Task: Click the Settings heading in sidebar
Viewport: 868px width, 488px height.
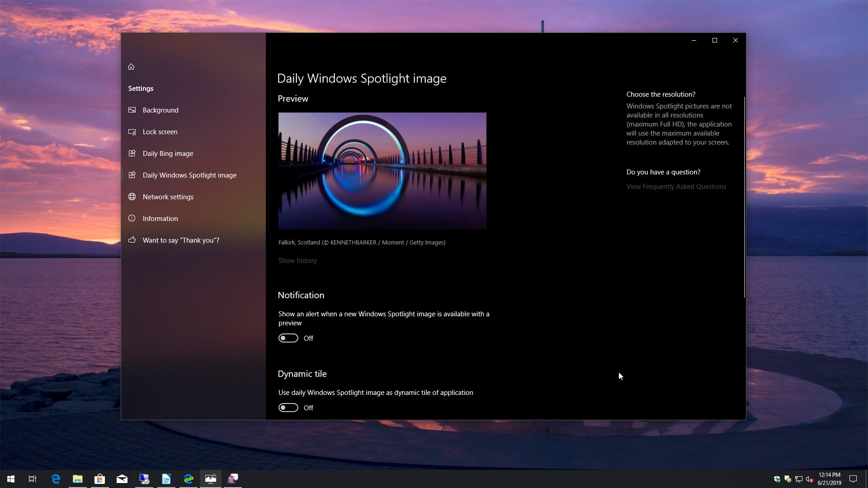Action: [141, 89]
